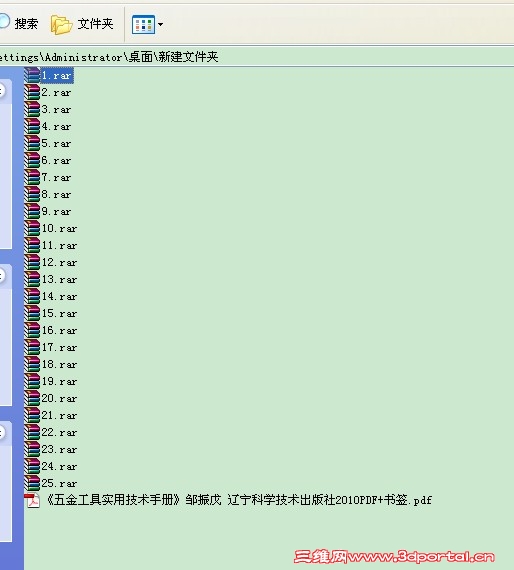
Task: Click the archive icon beside 4.rar
Action: pos(32,126)
